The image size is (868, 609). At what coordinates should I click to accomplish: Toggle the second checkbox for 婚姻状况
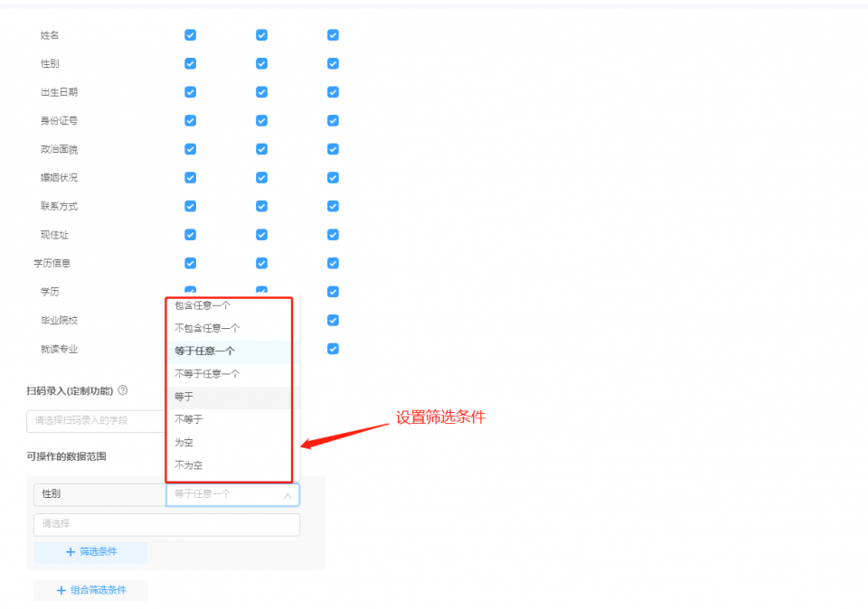point(261,177)
